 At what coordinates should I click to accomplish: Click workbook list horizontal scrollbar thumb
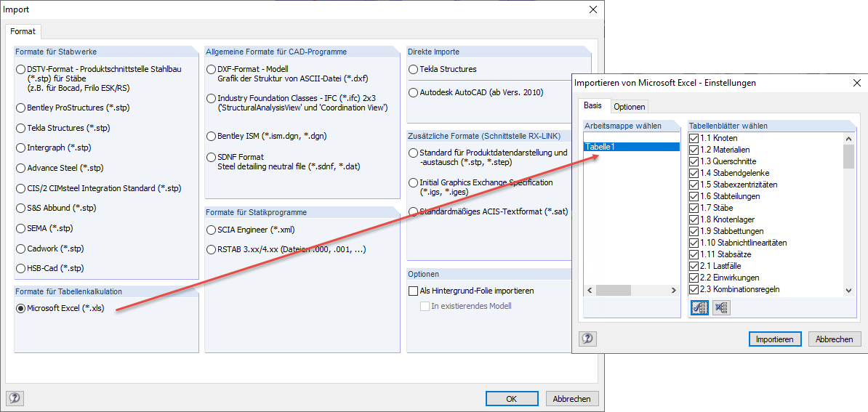(612, 291)
